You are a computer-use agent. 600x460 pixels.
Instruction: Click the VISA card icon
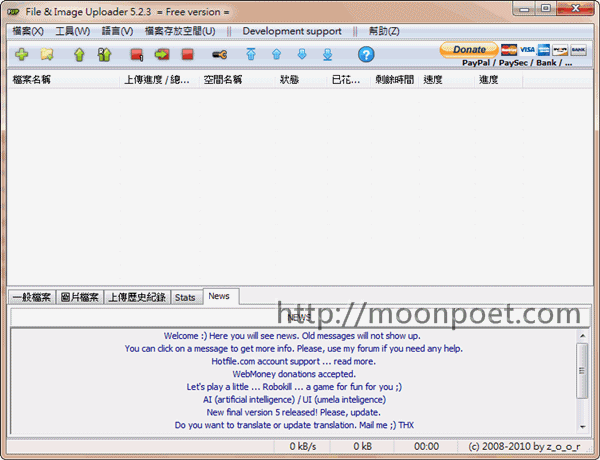pyautogui.click(x=527, y=50)
